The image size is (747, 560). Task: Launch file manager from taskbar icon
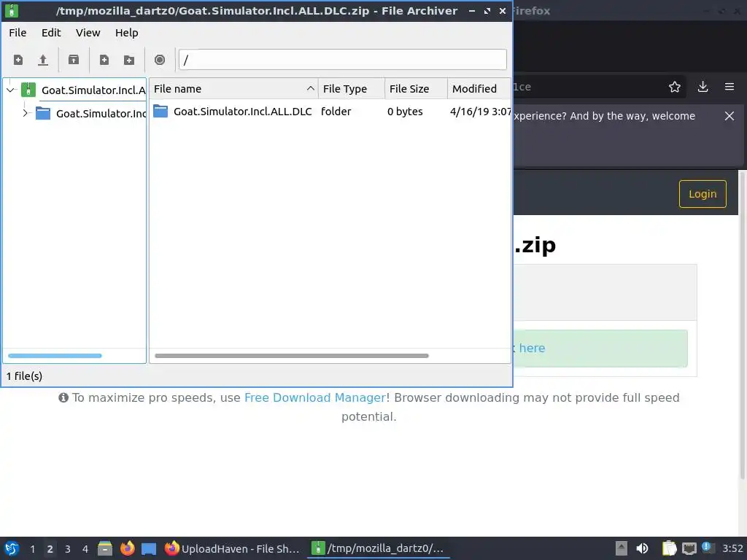tap(105, 548)
